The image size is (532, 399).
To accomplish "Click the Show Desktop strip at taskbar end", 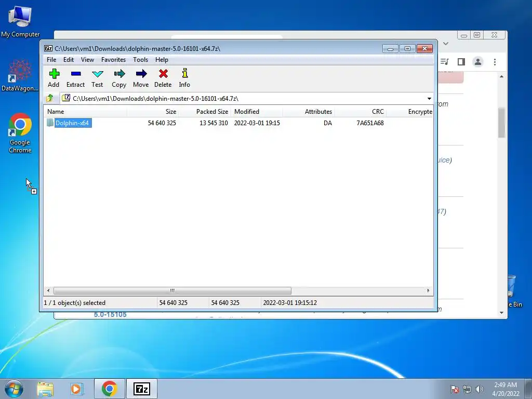I will pyautogui.click(x=528, y=389).
